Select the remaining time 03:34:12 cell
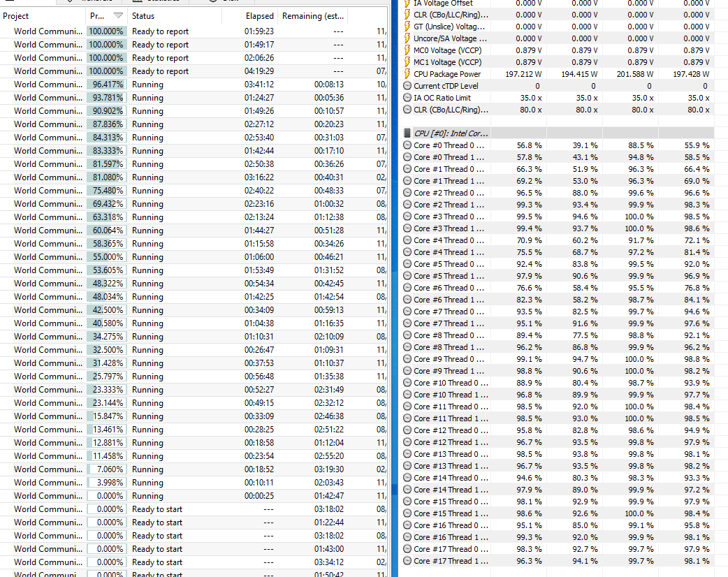Viewport: 728px width, 577px height. (x=328, y=562)
